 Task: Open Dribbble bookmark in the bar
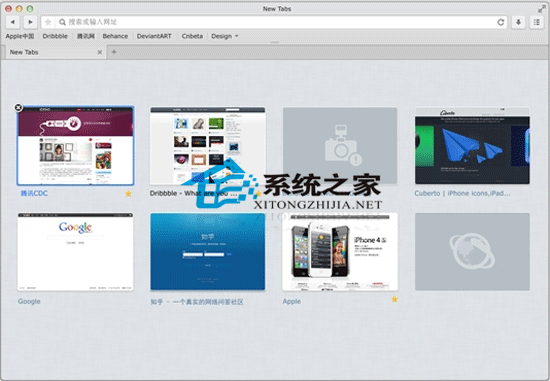[55, 36]
